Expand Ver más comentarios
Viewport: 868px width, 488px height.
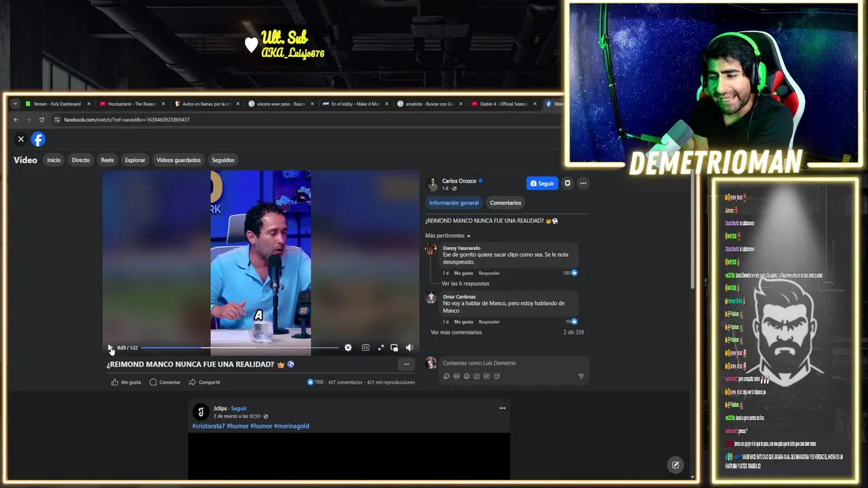pyautogui.click(x=456, y=332)
